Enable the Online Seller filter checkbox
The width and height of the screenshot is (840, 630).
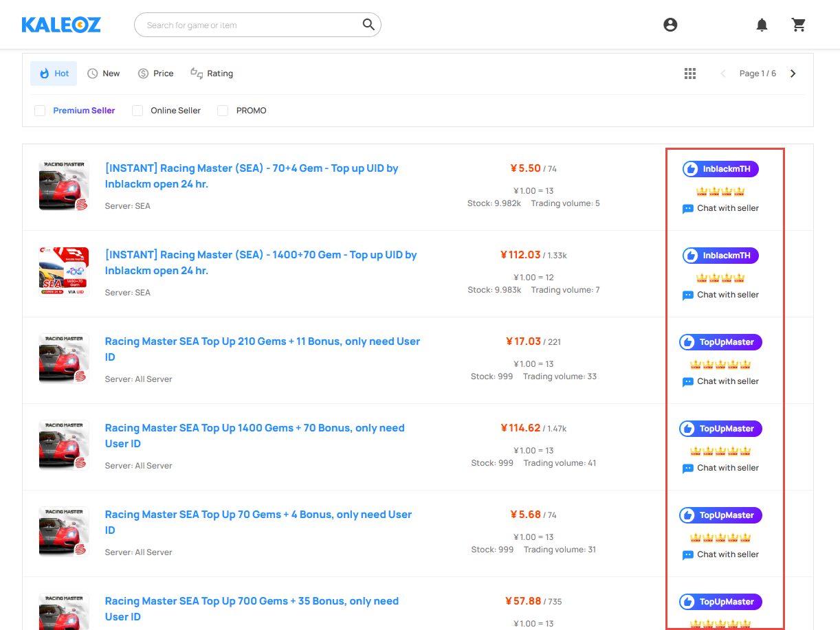click(137, 111)
